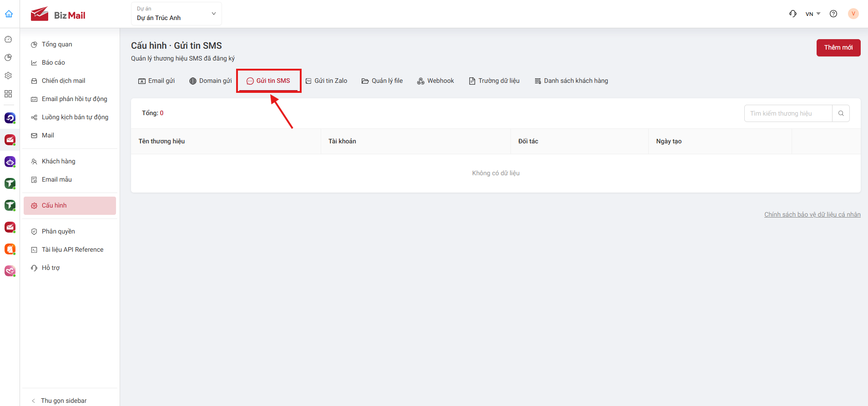
Task: Expand the Dự án Trúc Anh project dropdown
Action: [x=177, y=14]
